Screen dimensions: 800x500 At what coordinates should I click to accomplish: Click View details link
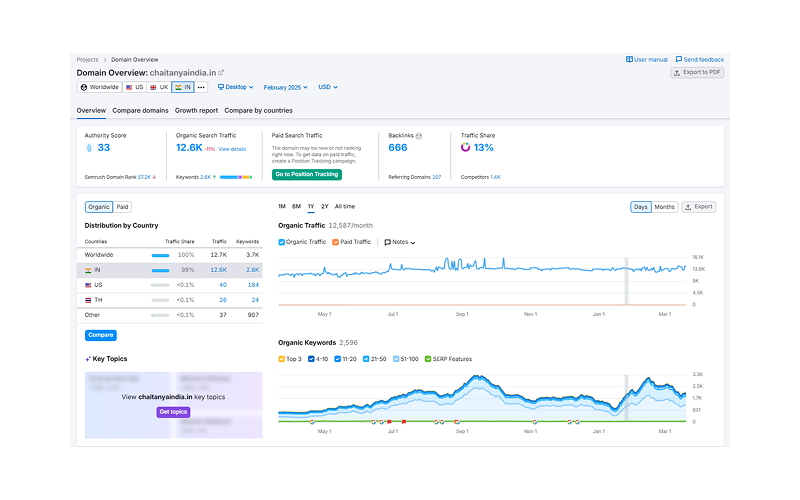(232, 149)
